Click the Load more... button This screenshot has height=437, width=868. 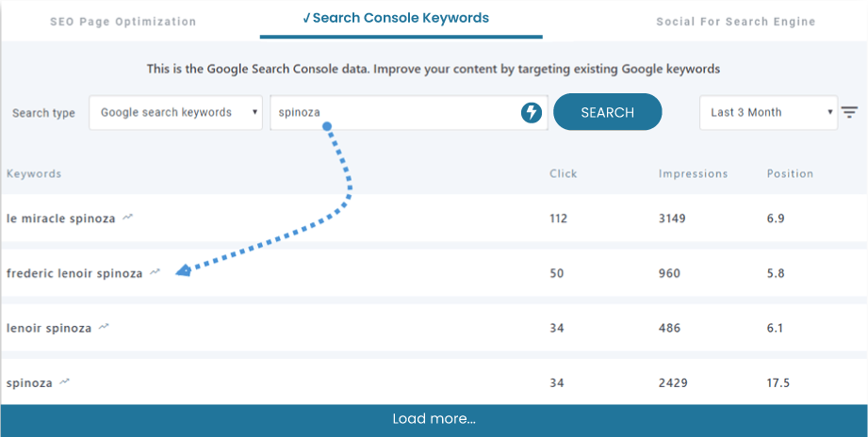coord(434,419)
